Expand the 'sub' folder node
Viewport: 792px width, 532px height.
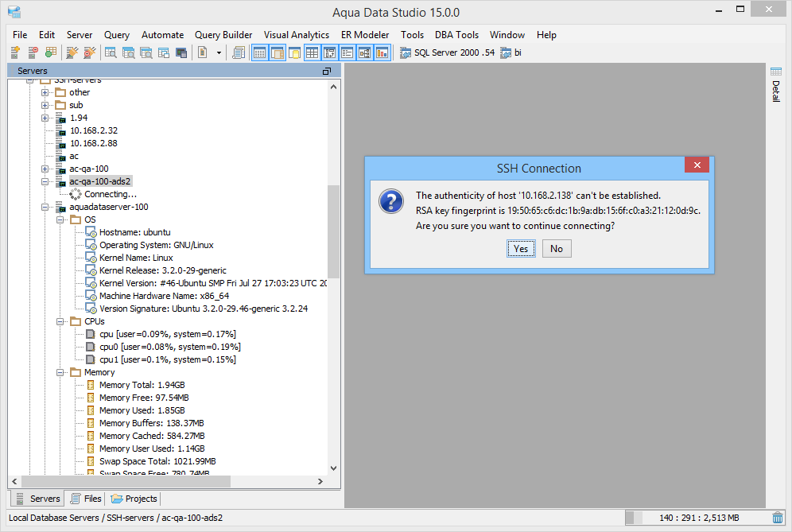[x=45, y=105]
